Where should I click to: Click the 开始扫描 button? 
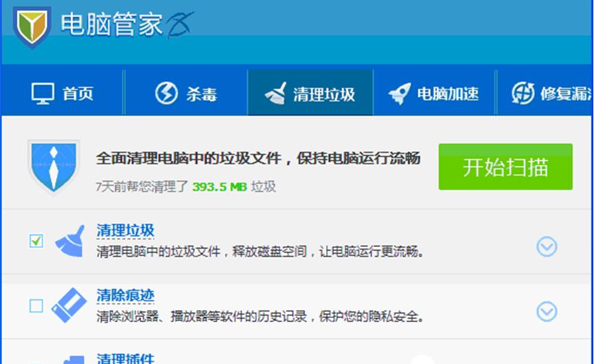[x=505, y=167]
